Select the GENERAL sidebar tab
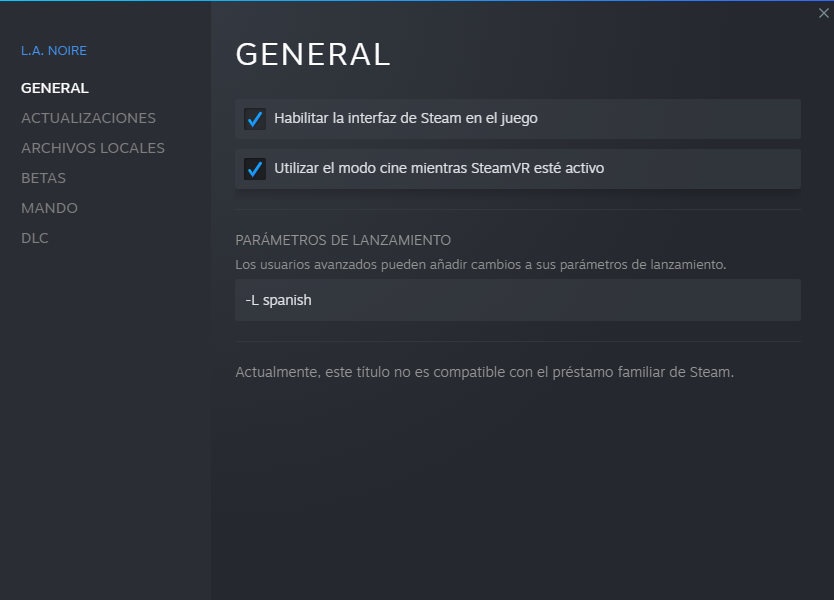834x600 pixels. point(55,88)
